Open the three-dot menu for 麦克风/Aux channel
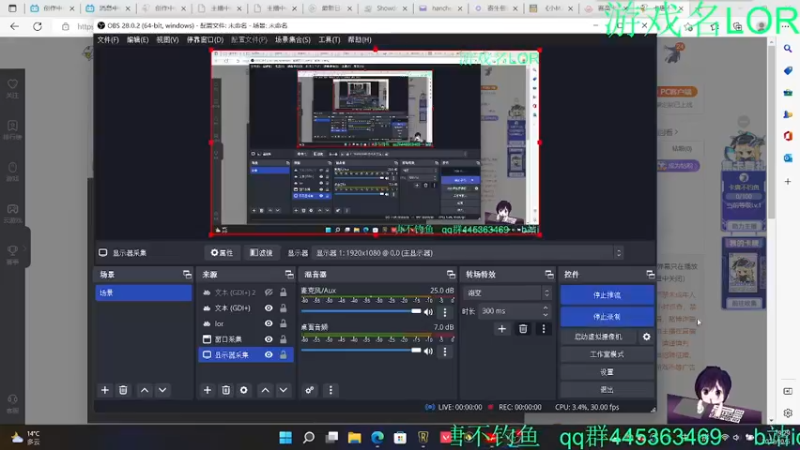Viewport: 800px width, 450px height. tap(445, 312)
